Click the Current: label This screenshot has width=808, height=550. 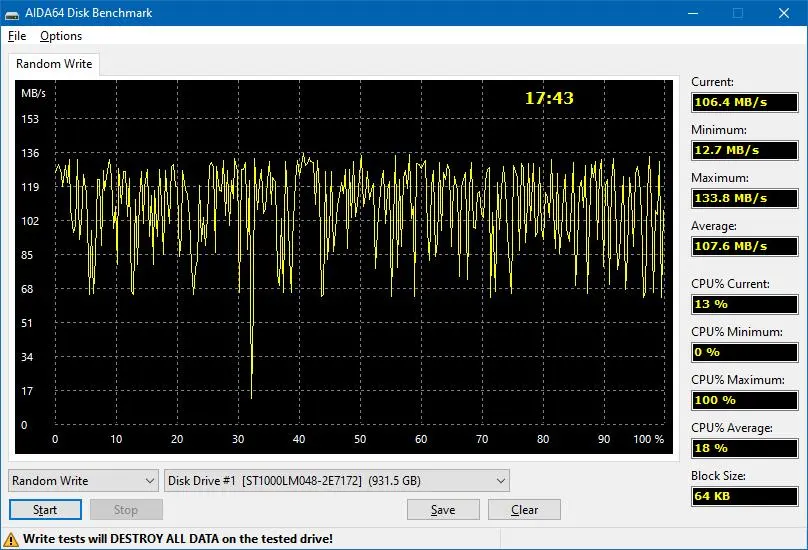coord(712,82)
